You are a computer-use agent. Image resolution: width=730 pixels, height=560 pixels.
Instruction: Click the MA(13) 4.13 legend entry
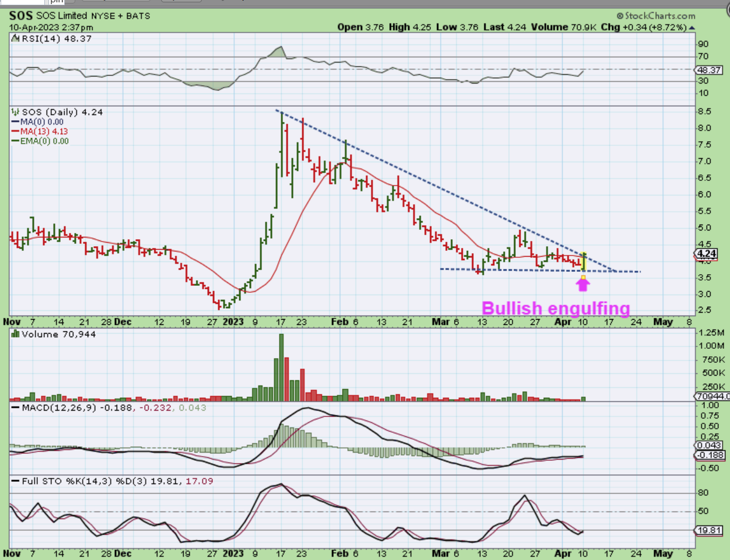[x=44, y=131]
